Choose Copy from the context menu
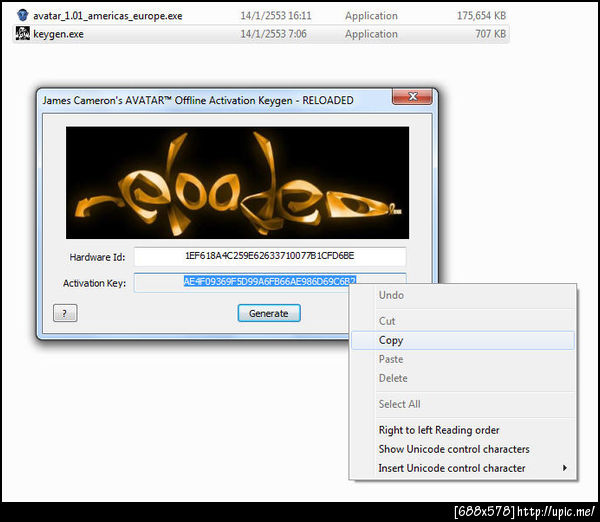This screenshot has height=522, width=600. [463, 340]
